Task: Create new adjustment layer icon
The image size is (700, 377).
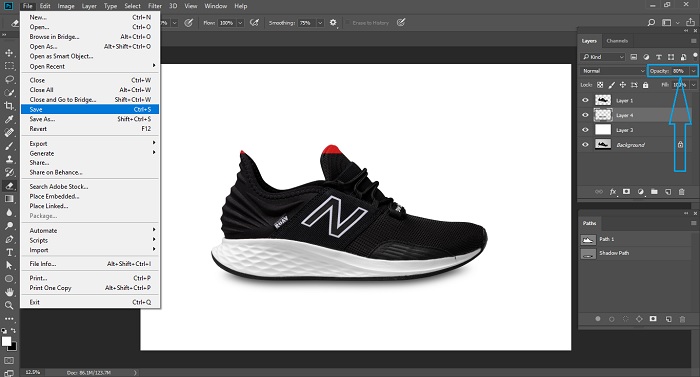Action: 641,192
